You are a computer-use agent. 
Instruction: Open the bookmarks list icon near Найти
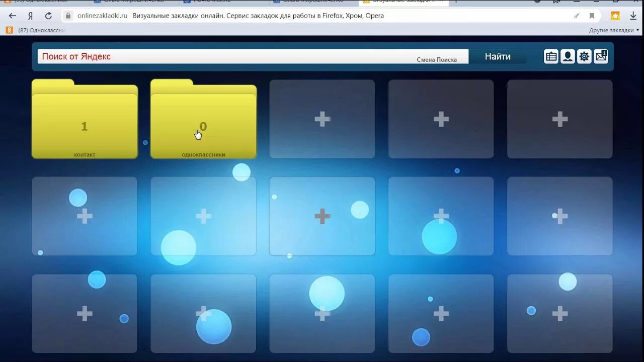pyautogui.click(x=551, y=56)
